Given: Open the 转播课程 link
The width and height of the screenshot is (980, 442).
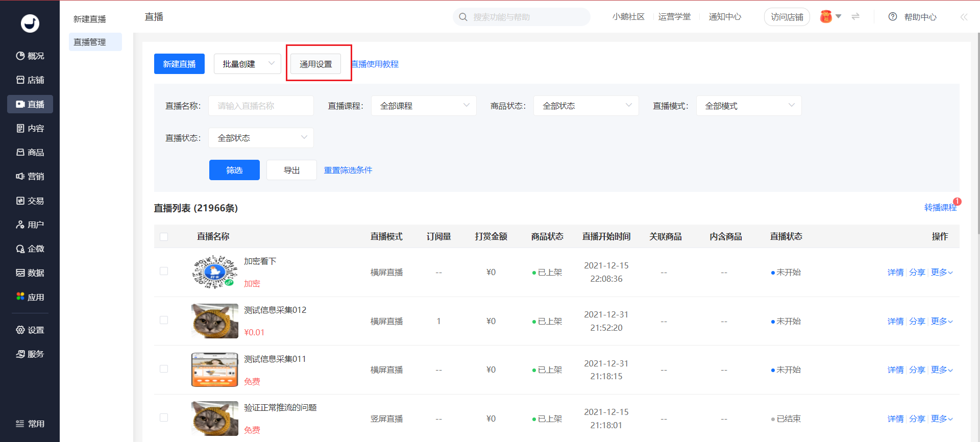Looking at the screenshot, I should (x=940, y=207).
